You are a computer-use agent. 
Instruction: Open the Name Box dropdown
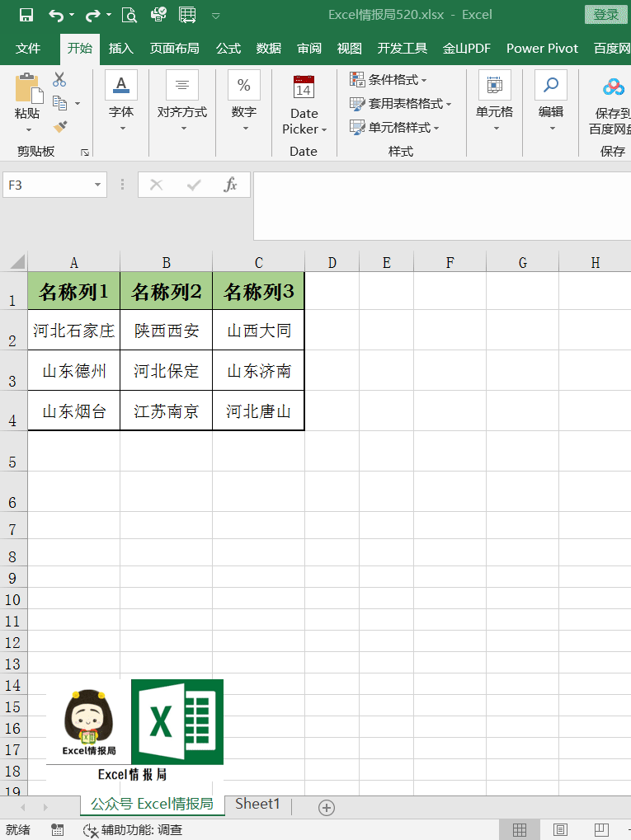[97, 185]
